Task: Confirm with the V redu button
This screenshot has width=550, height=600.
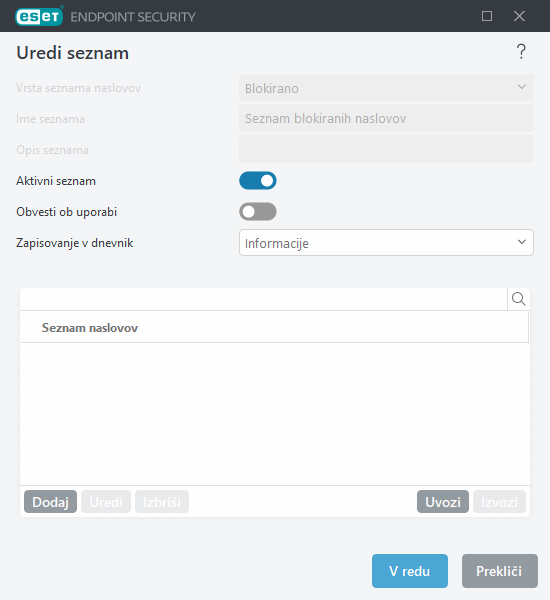Action: pyautogui.click(x=410, y=571)
